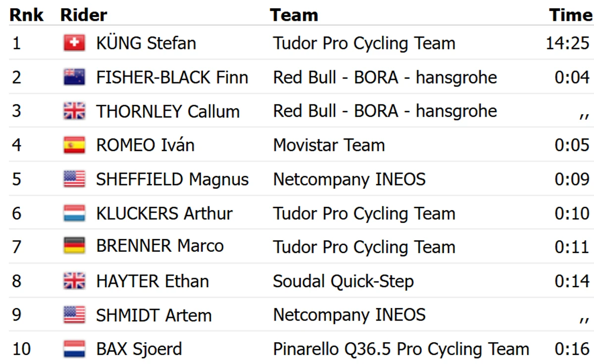Click the Dutch flag beside BAX Sjoerd
Viewport: 594px width, 364px height.
74,349
